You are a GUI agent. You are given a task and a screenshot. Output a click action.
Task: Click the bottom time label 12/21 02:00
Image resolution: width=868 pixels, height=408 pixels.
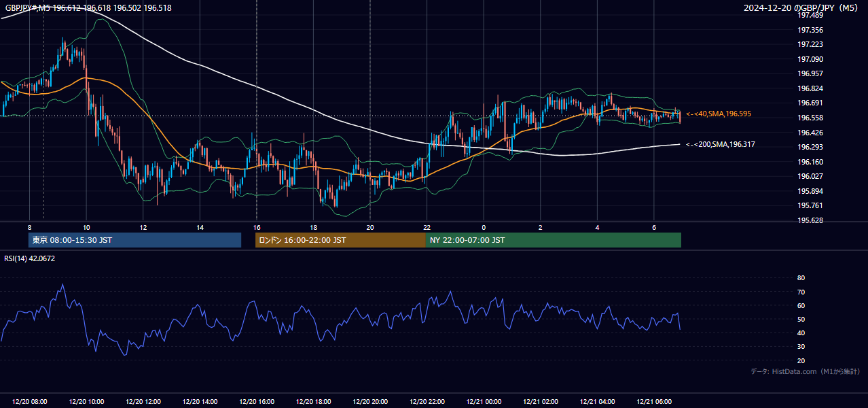coord(541,402)
